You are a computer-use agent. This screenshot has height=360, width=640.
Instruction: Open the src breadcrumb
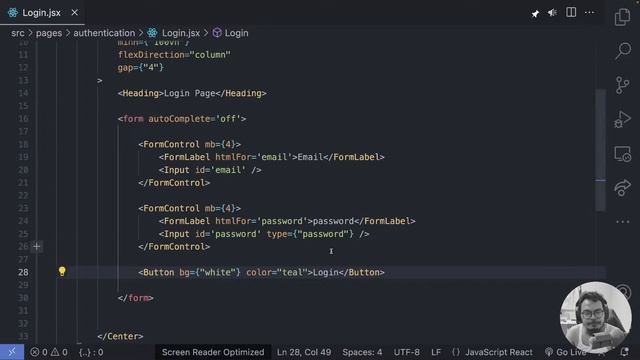pyautogui.click(x=18, y=33)
